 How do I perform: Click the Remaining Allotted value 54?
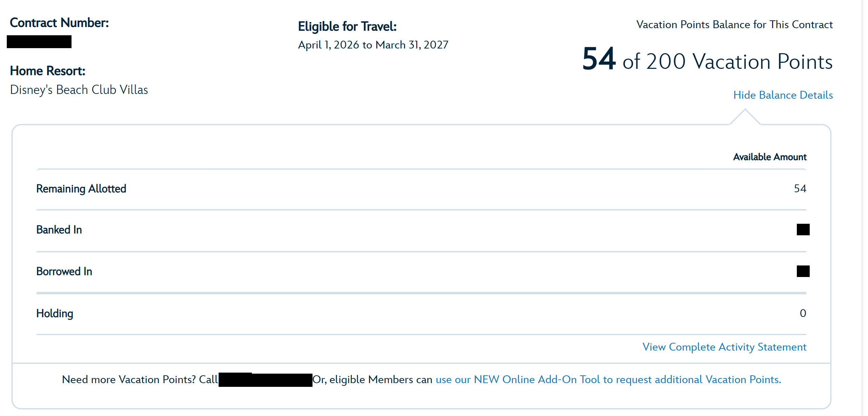(x=800, y=189)
